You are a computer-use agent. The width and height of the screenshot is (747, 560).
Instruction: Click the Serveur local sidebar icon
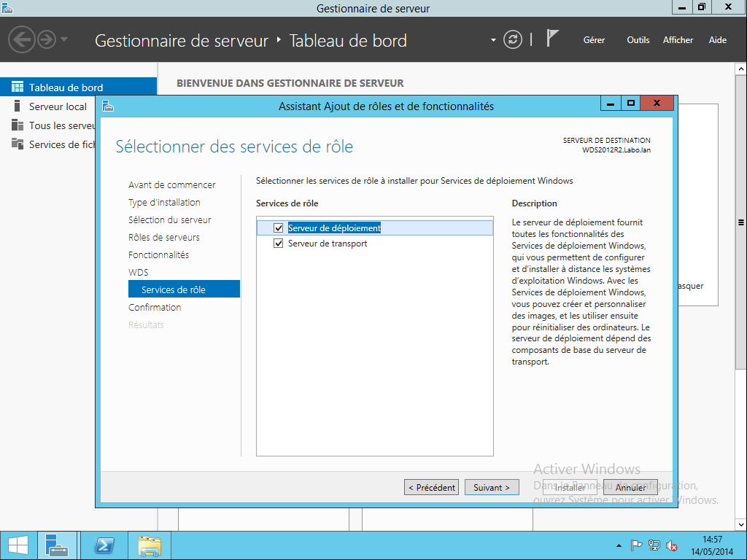click(x=18, y=106)
